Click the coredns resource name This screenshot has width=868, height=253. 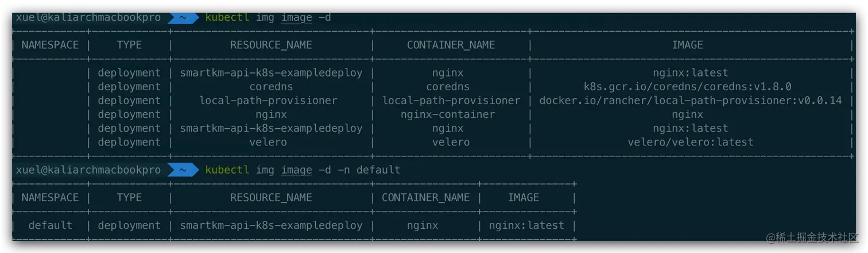click(x=271, y=87)
